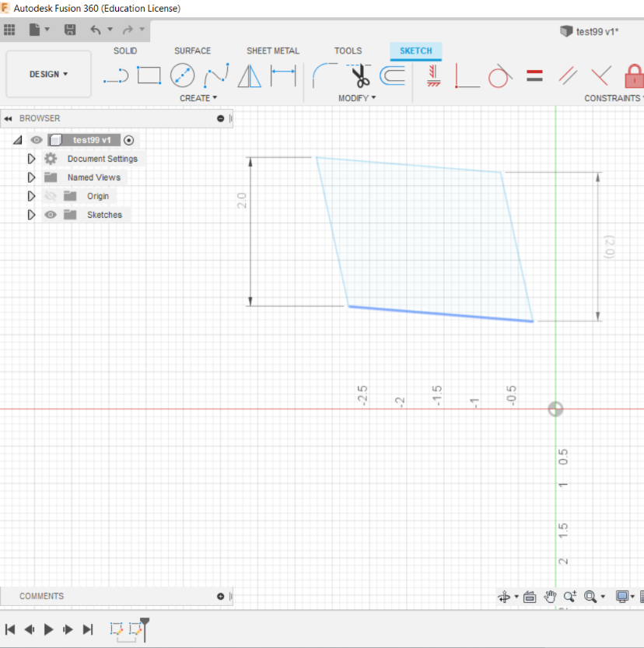The height and width of the screenshot is (648, 644).
Task: Switch to the SOLID tab
Action: pyautogui.click(x=125, y=51)
